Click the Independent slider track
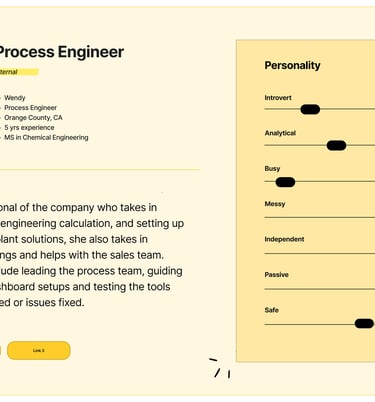This screenshot has height=402, width=375. (320, 253)
